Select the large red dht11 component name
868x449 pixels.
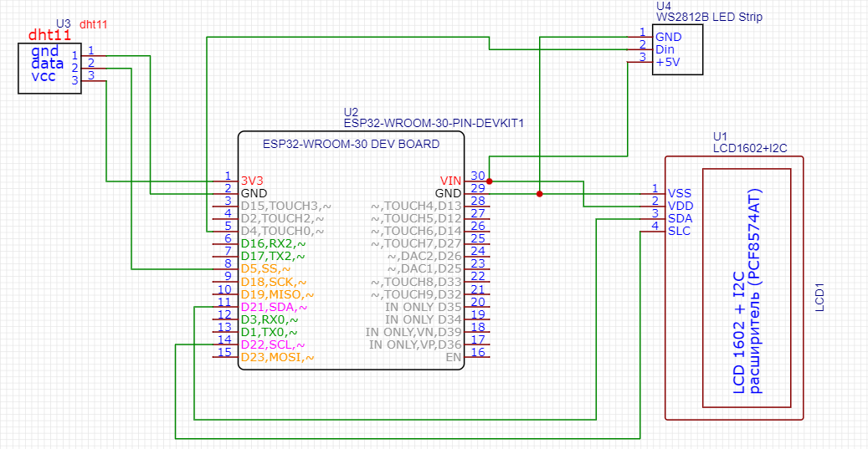[49, 37]
